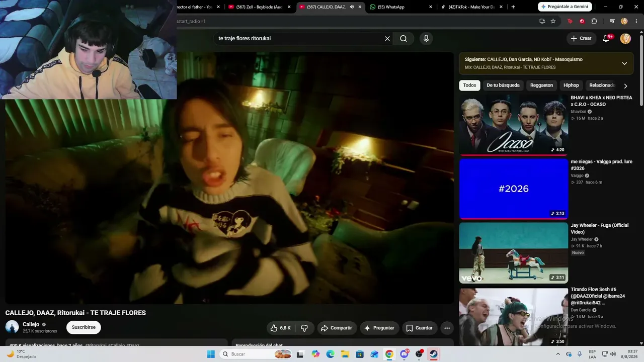Image resolution: width=644 pixels, height=362 pixels.
Task: Open the weather widget showing 10°C Despejado
Action: [x=21, y=354]
